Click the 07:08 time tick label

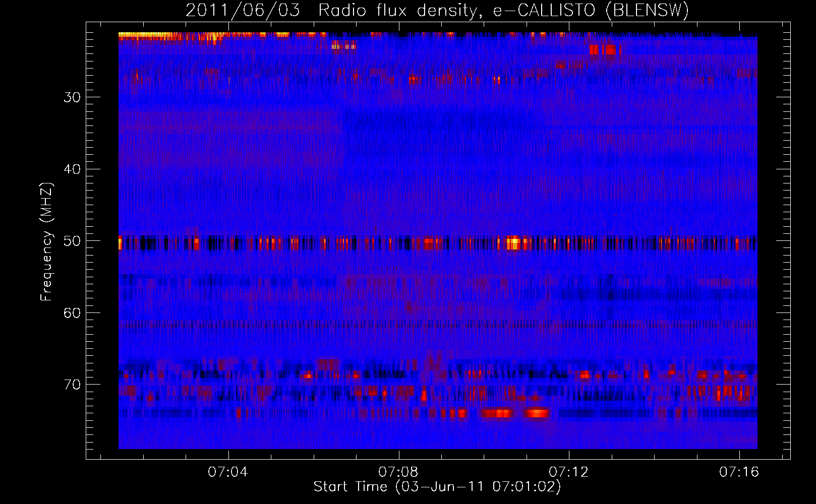coord(398,472)
